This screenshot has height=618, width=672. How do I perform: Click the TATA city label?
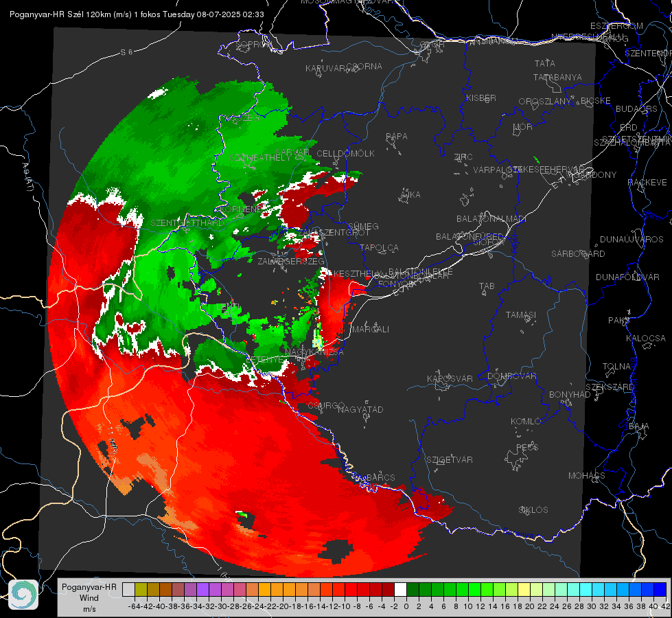[x=545, y=63]
